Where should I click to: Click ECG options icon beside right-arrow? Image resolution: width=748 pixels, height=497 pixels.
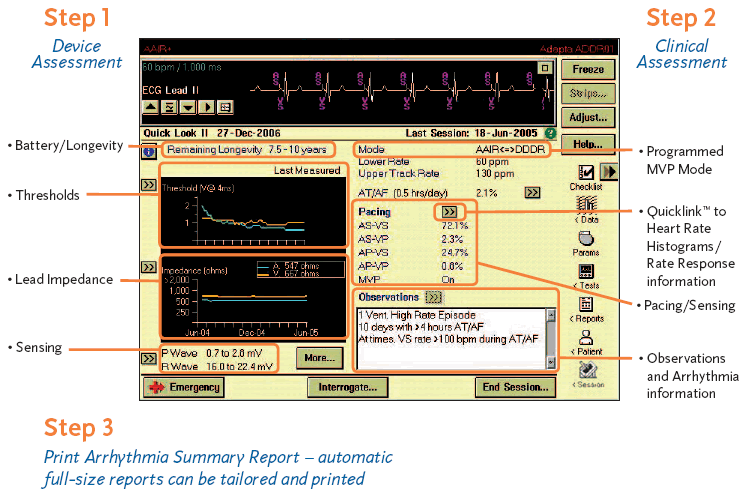click(x=225, y=107)
